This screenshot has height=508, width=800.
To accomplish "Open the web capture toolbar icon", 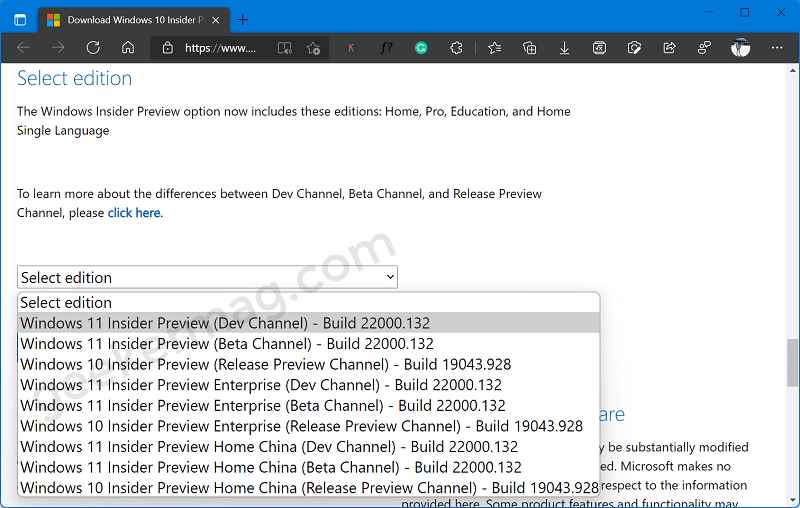I will (634, 48).
